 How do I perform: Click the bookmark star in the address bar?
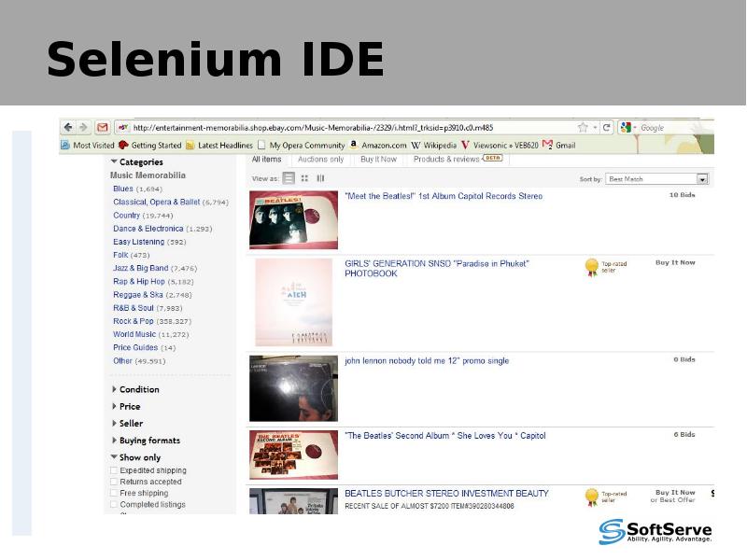(583, 127)
